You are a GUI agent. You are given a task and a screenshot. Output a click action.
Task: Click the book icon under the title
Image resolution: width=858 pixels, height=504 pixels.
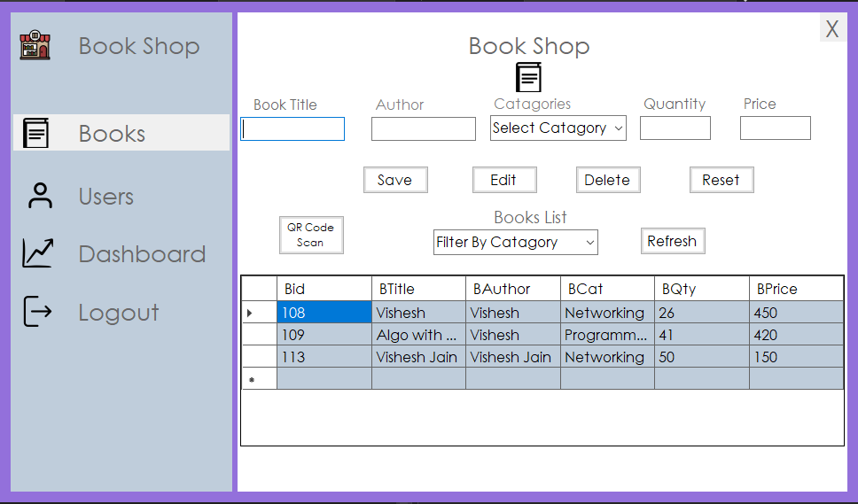[529, 77]
